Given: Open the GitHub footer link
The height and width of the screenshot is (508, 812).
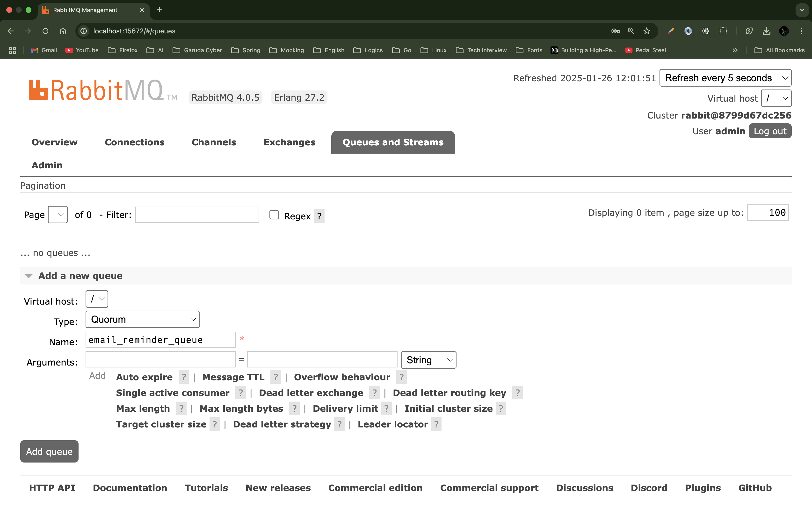Looking at the screenshot, I should coord(755,488).
